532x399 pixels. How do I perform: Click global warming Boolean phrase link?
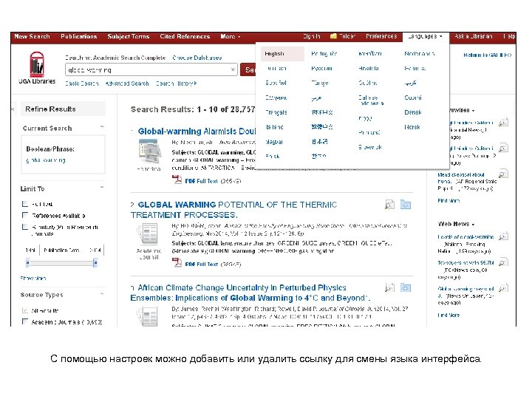pos(46,160)
